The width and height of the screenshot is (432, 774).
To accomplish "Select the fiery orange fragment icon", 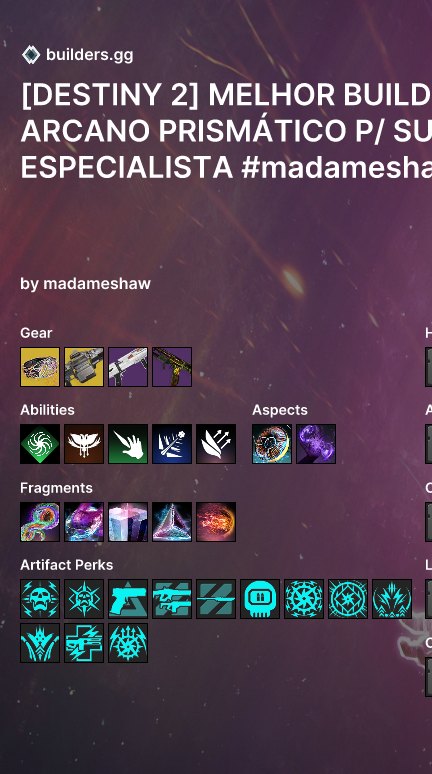I will pos(216,522).
